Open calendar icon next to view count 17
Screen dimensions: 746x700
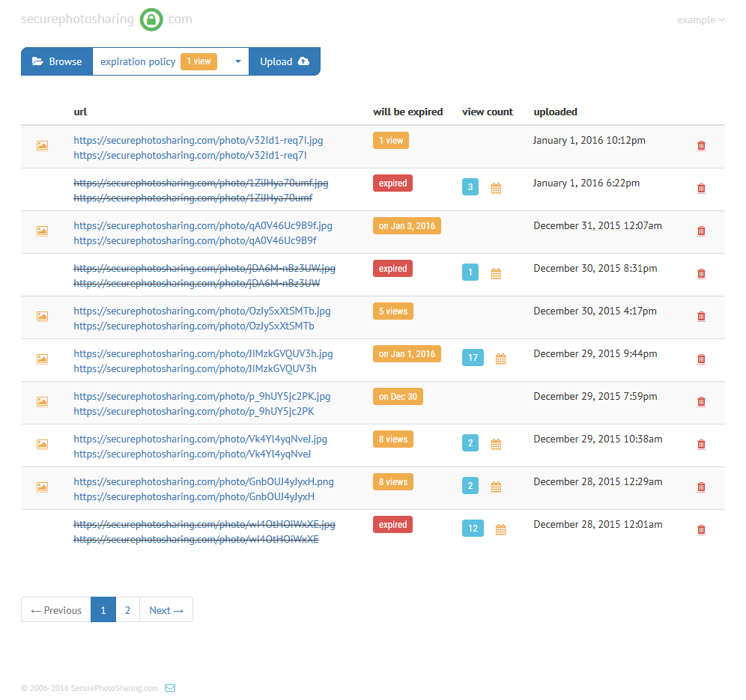click(500, 359)
